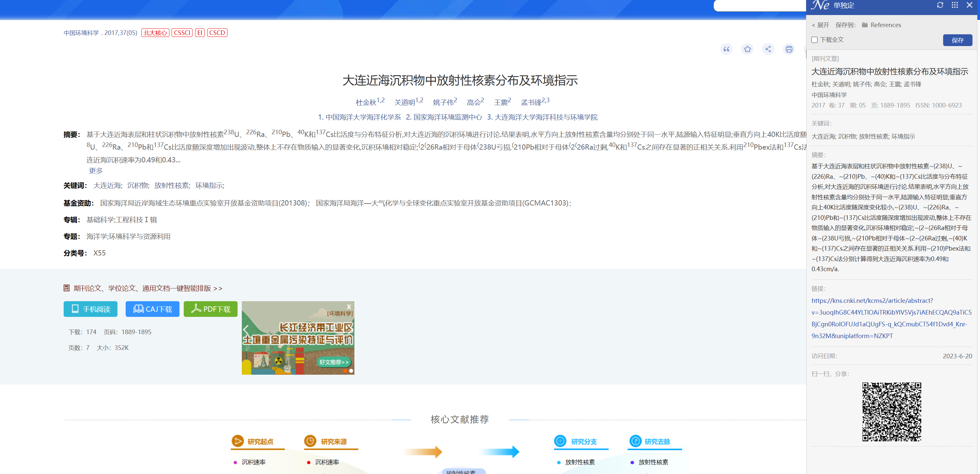Click the 保存 button
The image size is (980, 474).
(x=957, y=40)
